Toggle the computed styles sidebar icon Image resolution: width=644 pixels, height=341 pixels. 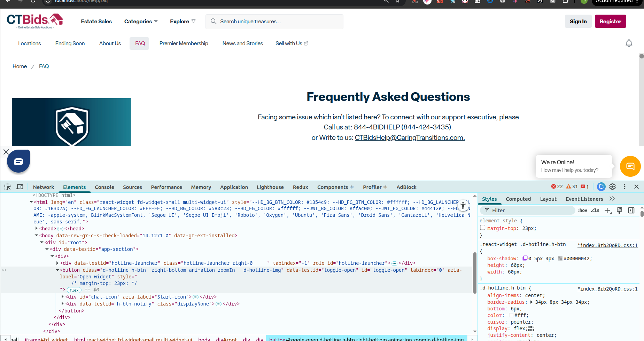(631, 211)
